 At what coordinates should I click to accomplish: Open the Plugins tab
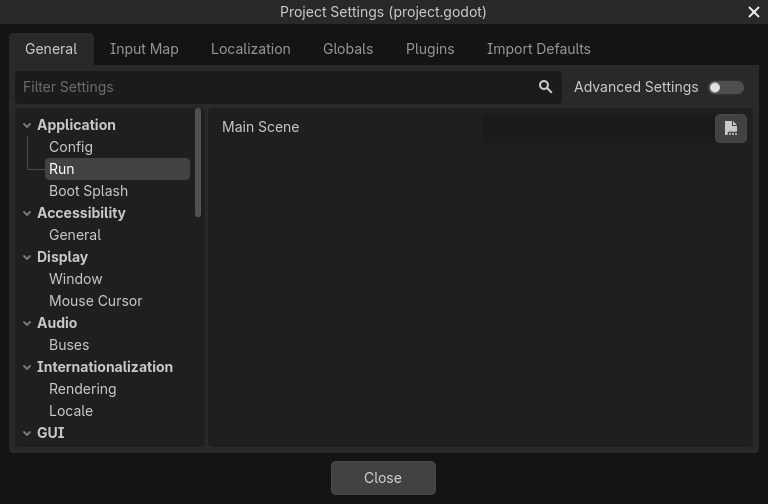[x=430, y=49]
